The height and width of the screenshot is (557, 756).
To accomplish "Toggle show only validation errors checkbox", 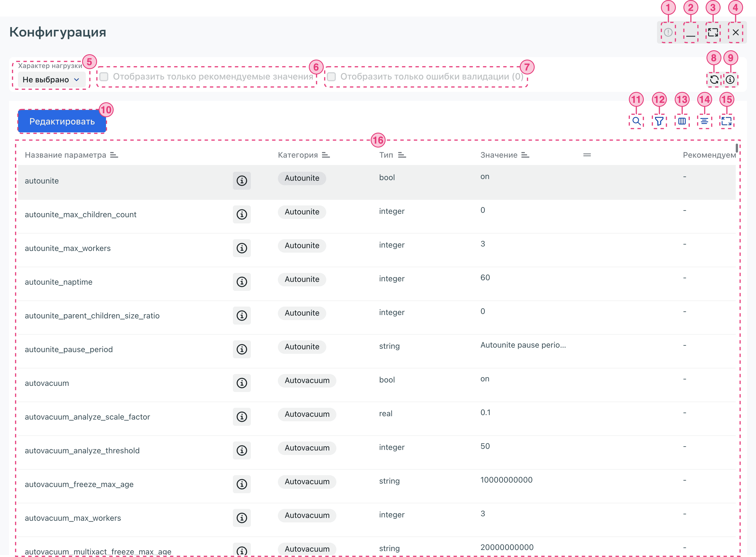I will click(x=332, y=77).
